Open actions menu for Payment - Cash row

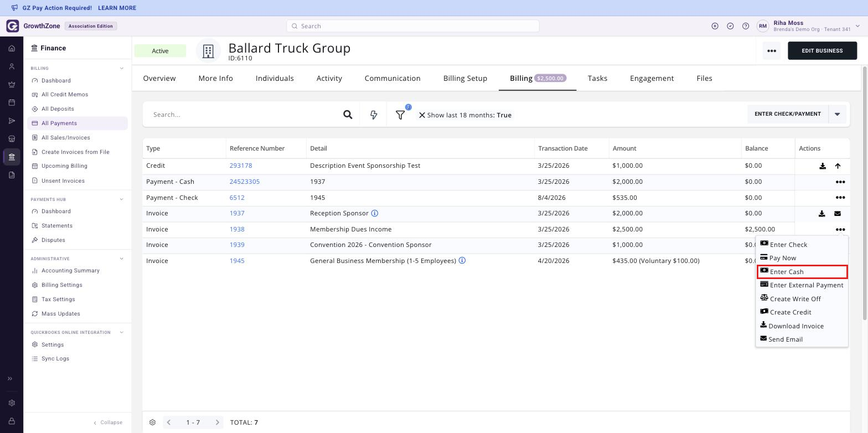pos(840,182)
